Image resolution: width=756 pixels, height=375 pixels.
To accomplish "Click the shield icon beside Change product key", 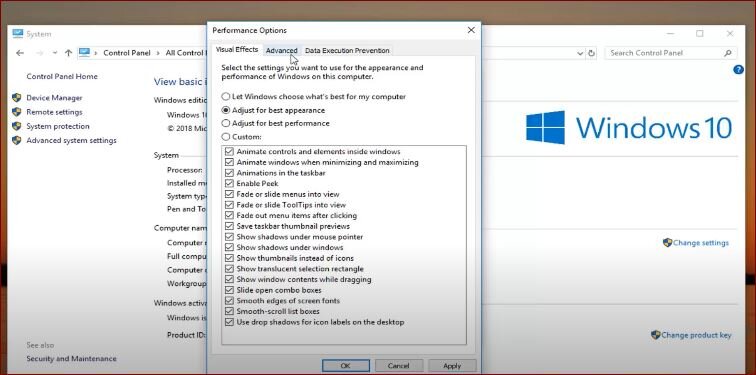I will (x=656, y=335).
